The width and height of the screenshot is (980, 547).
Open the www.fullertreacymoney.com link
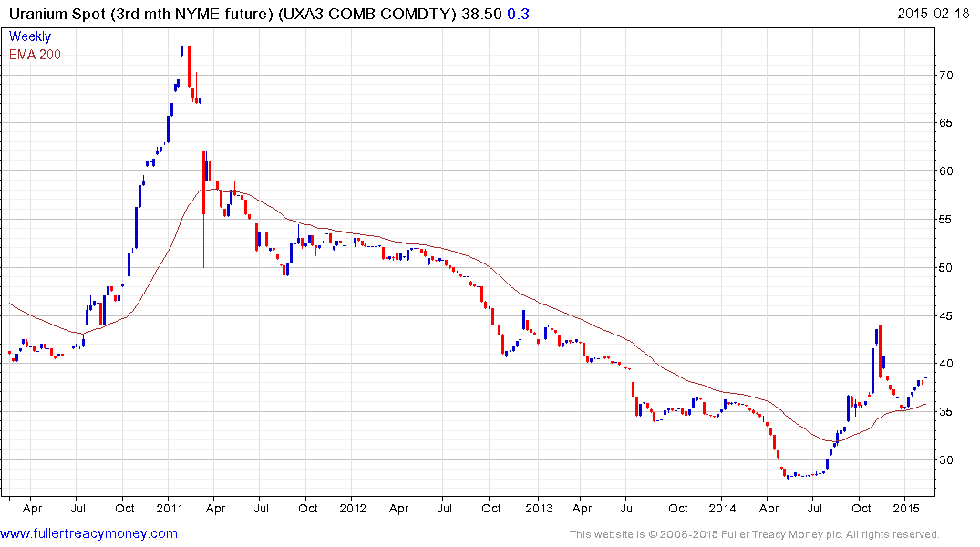(88, 533)
